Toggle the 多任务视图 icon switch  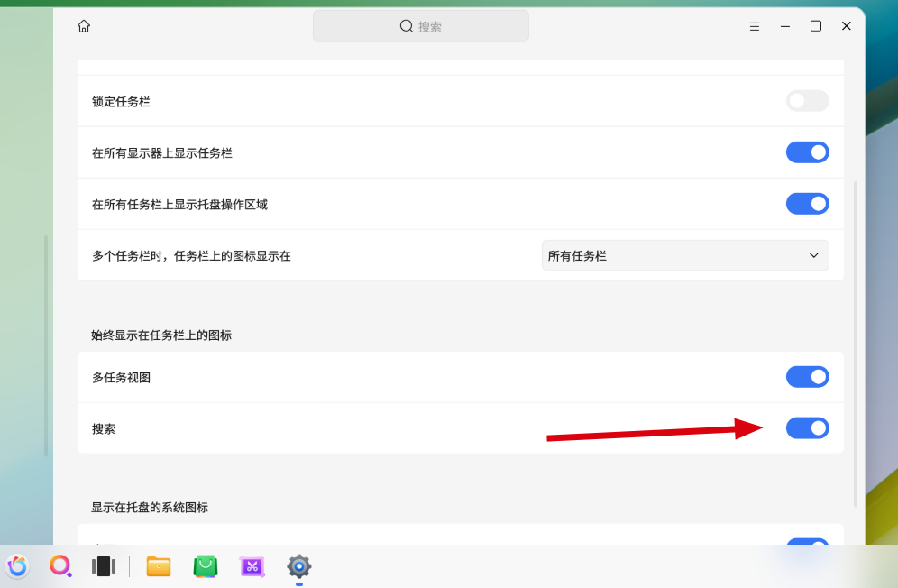pos(808,377)
